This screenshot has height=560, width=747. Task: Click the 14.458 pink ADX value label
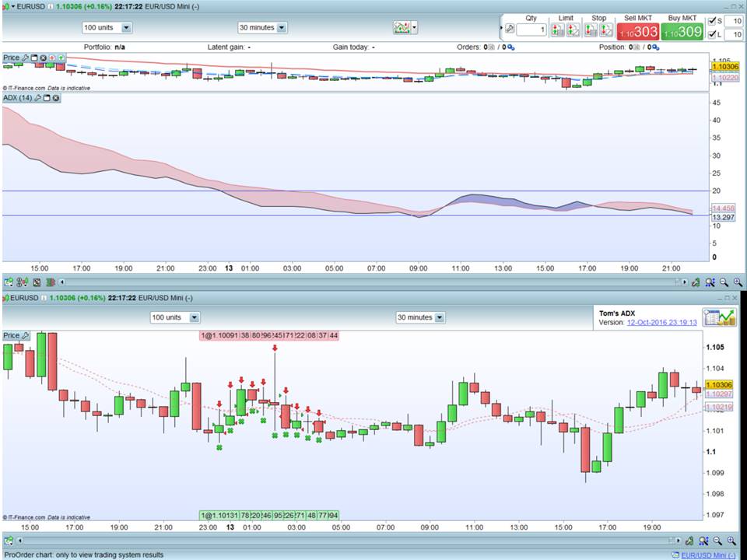(723, 208)
